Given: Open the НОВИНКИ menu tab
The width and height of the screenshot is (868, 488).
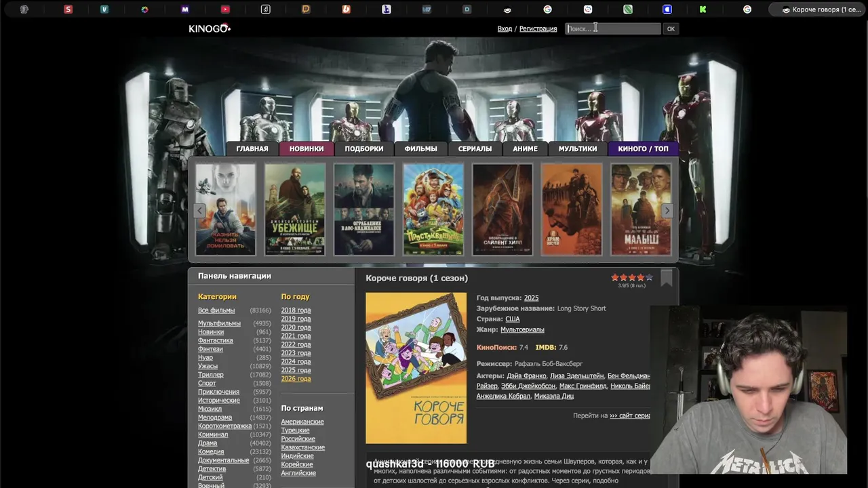Looking at the screenshot, I should coord(307,148).
